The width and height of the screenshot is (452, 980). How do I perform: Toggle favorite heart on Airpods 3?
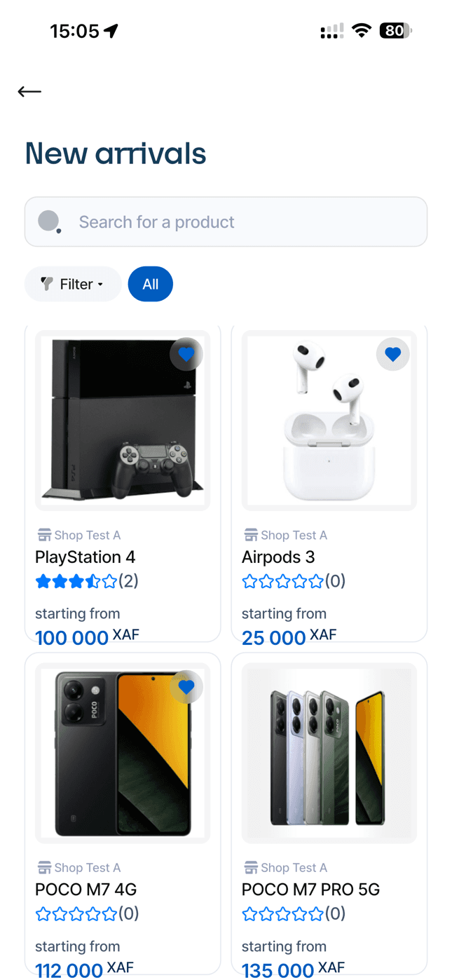[393, 355]
